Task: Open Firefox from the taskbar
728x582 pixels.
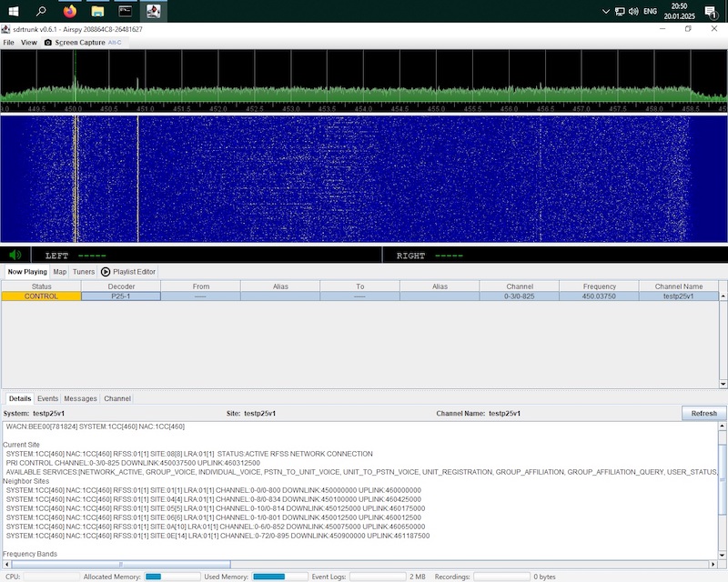Action: pyautogui.click(x=70, y=12)
